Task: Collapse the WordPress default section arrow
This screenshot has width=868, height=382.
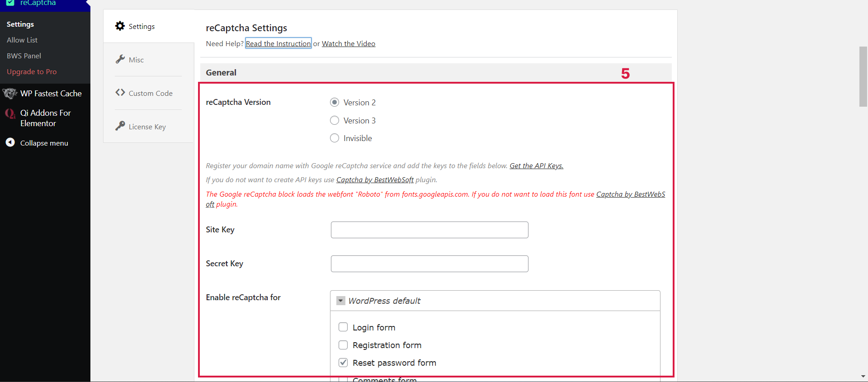Action: pos(341,301)
